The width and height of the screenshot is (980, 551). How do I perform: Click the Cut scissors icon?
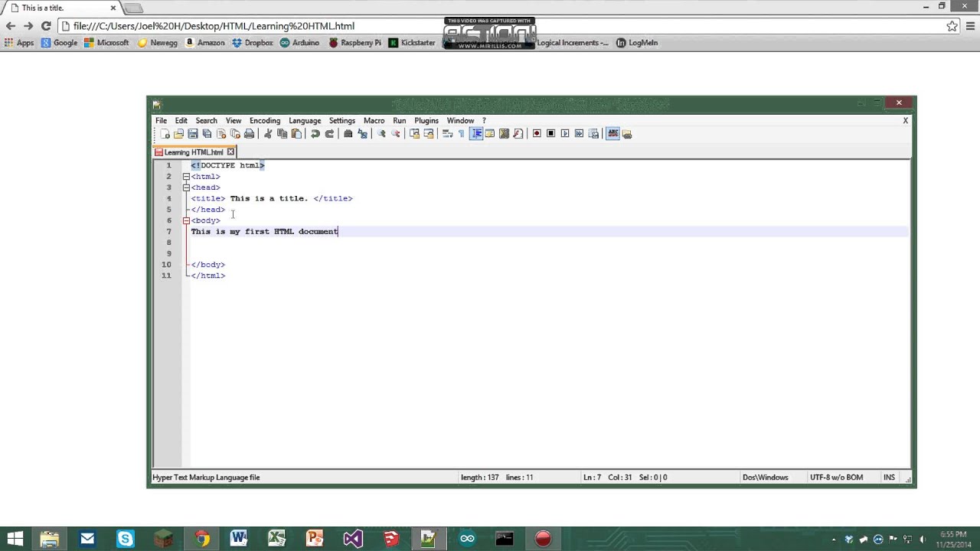click(x=268, y=134)
